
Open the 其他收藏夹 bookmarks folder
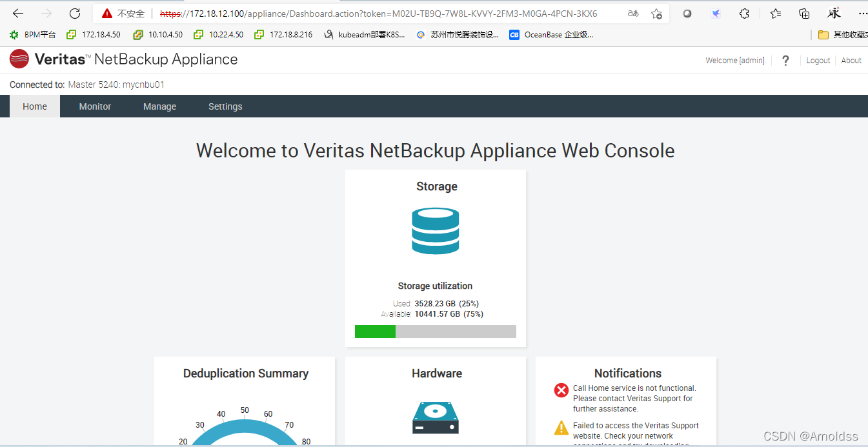842,35
